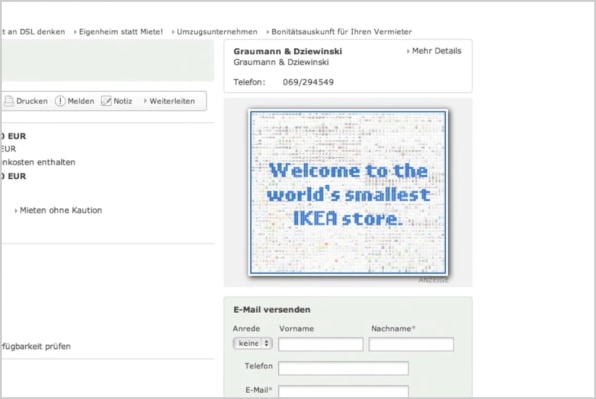The height and width of the screenshot is (399, 596).
Task: Open the Anrede dropdown
Action: [252, 343]
